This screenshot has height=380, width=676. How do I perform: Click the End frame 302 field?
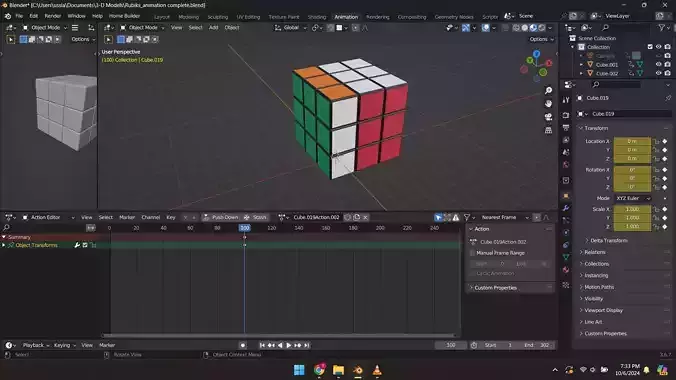(x=537, y=345)
